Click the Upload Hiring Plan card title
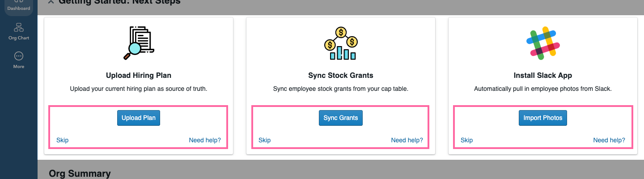This screenshot has width=644, height=179. [x=139, y=75]
